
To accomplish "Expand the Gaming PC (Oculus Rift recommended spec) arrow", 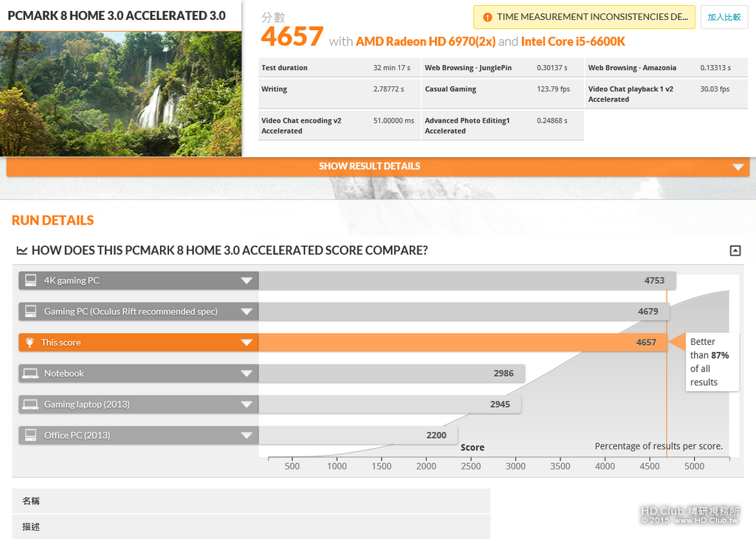I will click(x=247, y=312).
